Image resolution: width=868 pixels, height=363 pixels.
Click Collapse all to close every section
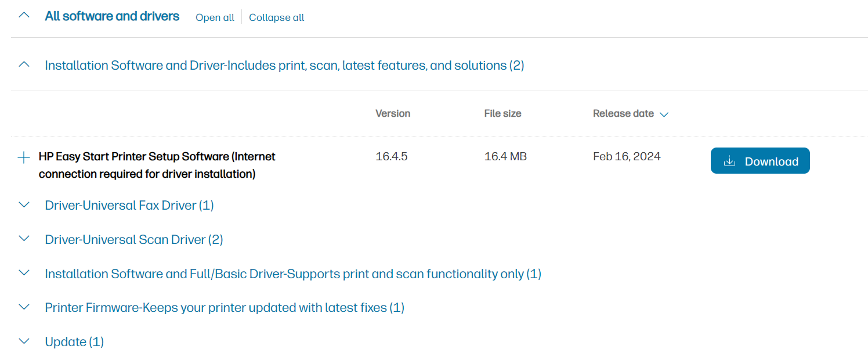[276, 17]
